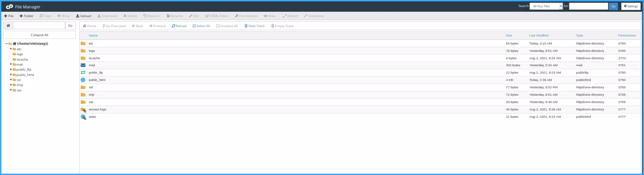
Task: Click Empty Trash
Action: pos(282,26)
